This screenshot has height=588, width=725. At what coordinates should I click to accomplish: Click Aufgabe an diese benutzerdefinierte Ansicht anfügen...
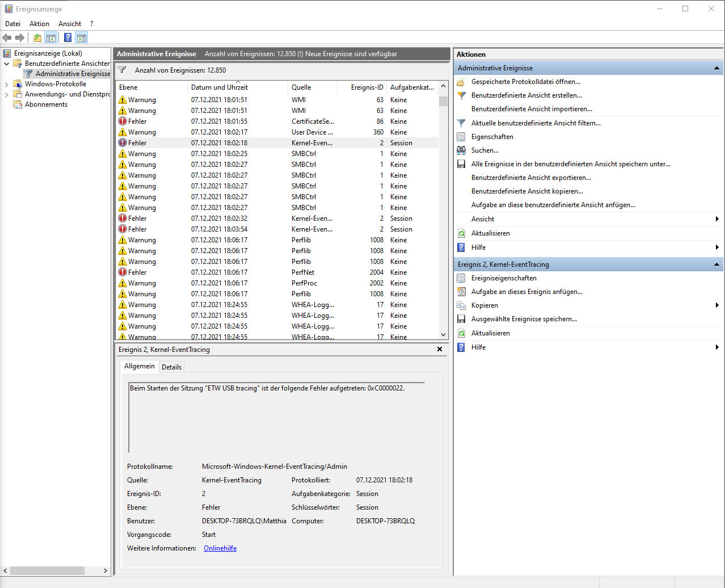point(553,205)
